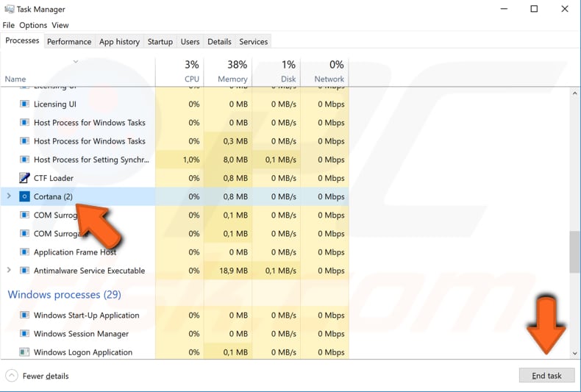This screenshot has width=581, height=392.
Task: Click Antimalware Service Executable process icon
Action: click(x=24, y=271)
